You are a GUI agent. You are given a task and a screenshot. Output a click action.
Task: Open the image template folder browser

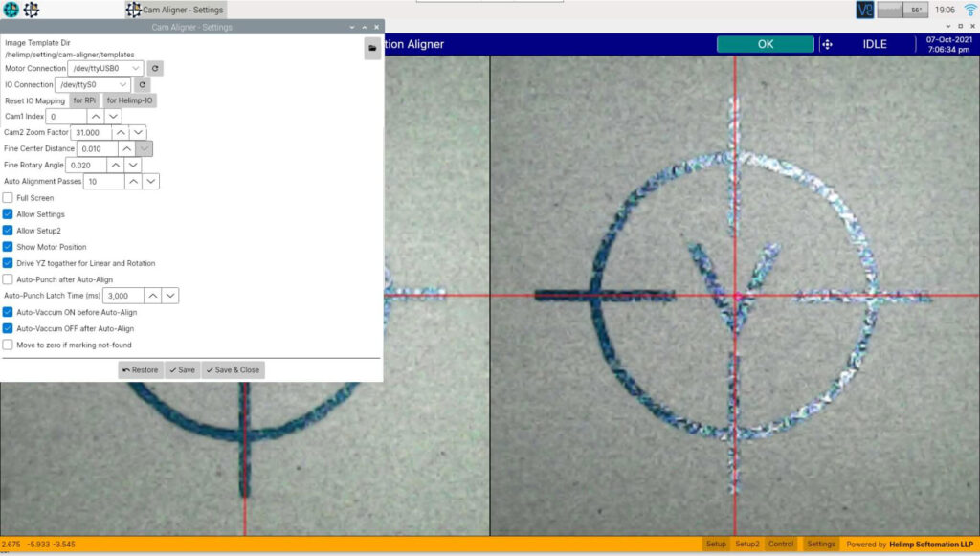click(x=372, y=48)
